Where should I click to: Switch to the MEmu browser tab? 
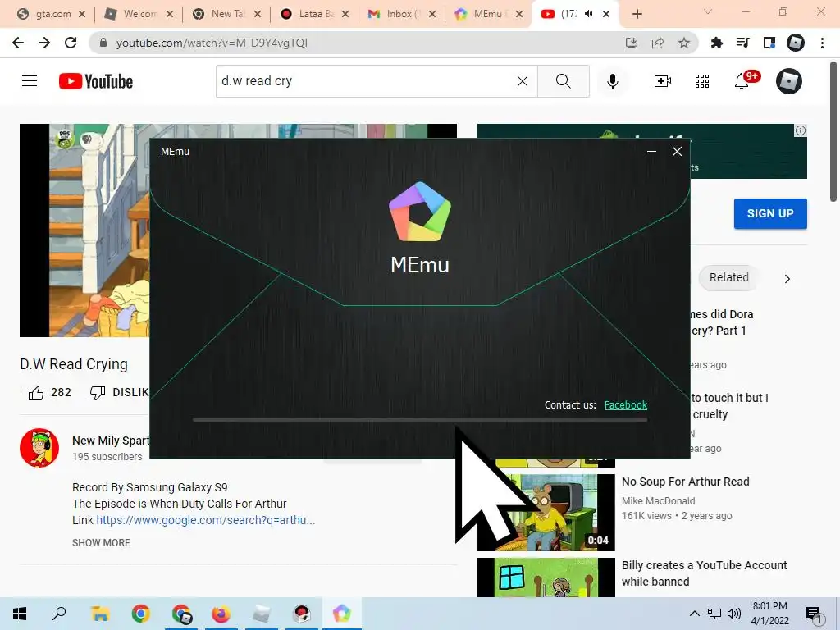click(x=486, y=14)
